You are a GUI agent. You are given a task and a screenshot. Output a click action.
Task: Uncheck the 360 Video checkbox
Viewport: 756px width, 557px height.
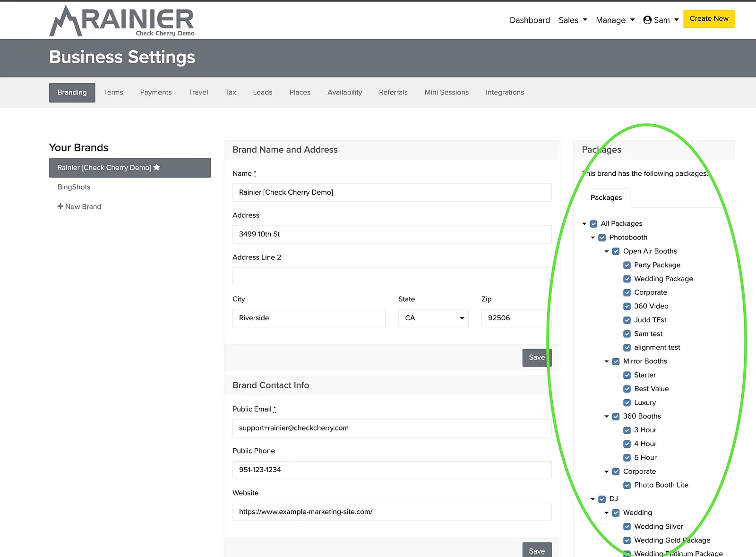pos(627,306)
